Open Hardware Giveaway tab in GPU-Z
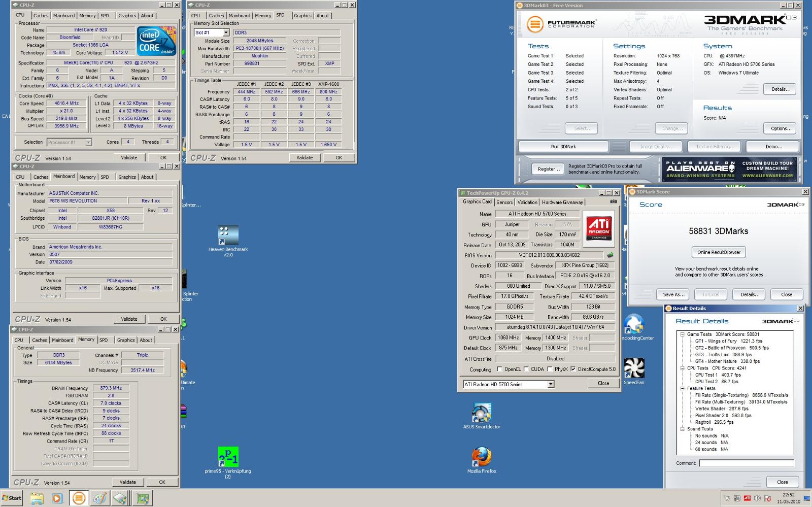 [562, 202]
